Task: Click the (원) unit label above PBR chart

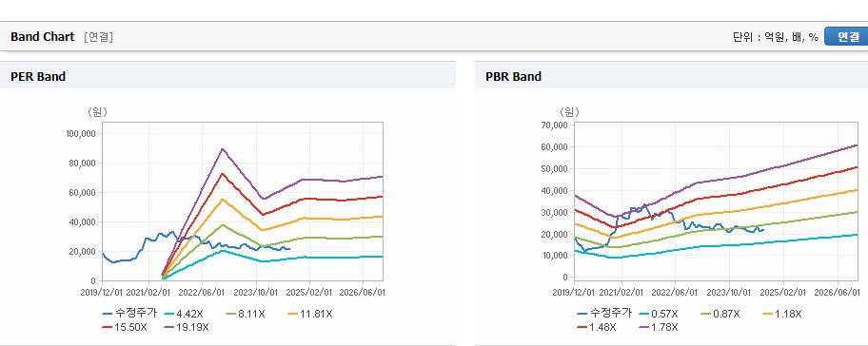Action: 570,112
